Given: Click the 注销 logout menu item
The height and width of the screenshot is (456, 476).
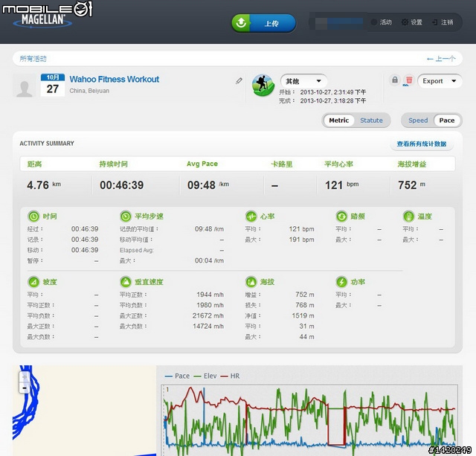Looking at the screenshot, I should click(443, 22).
